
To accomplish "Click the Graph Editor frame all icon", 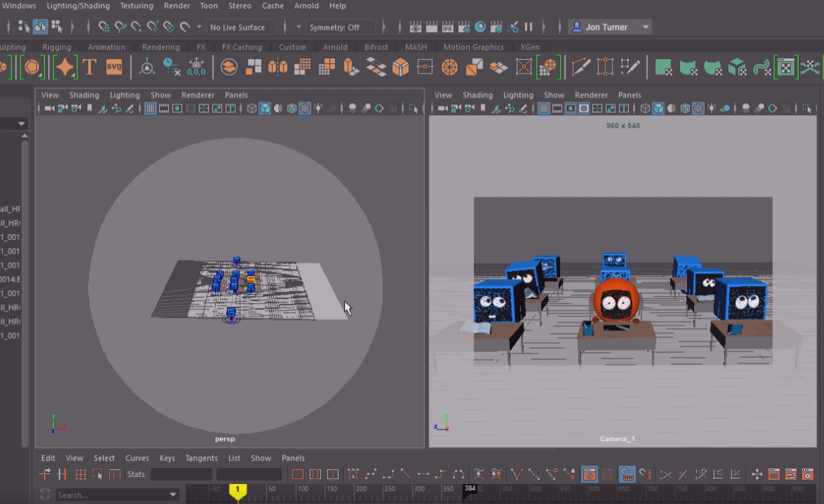I will click(297, 474).
